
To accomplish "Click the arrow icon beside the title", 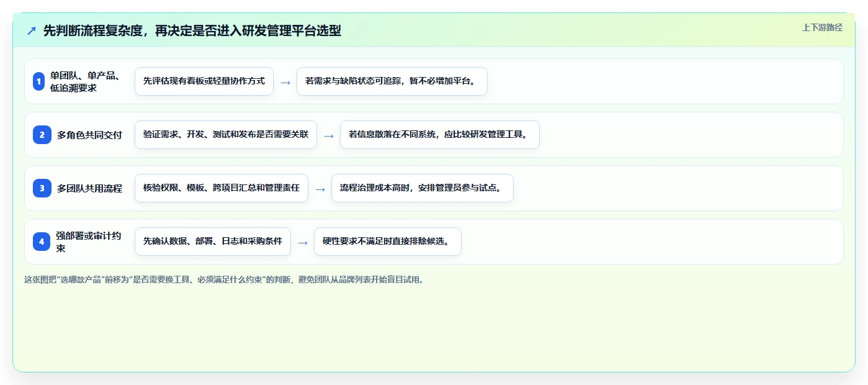I will point(32,31).
